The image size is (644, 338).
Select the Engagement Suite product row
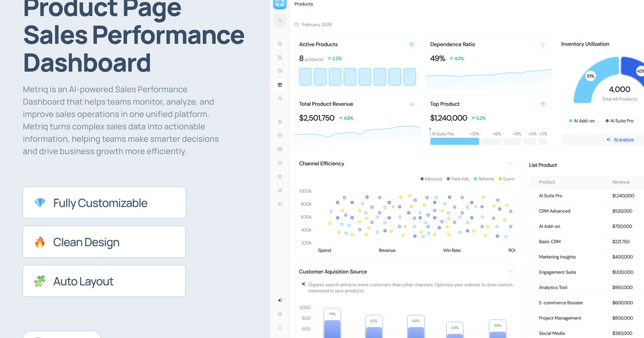(x=587, y=273)
